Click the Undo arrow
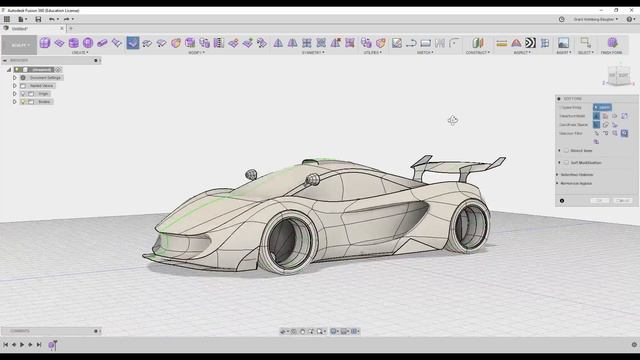Screen dimensions: 640x360 coord(52,19)
